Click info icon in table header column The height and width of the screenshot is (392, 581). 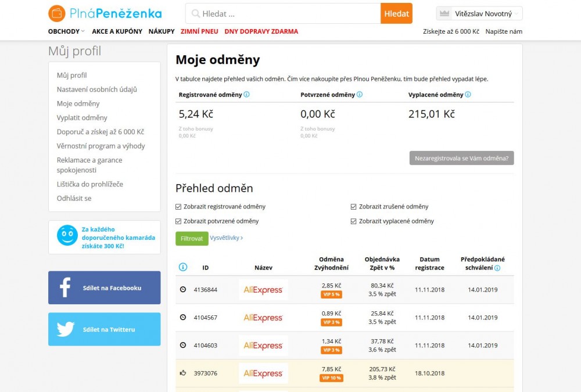coord(183,267)
